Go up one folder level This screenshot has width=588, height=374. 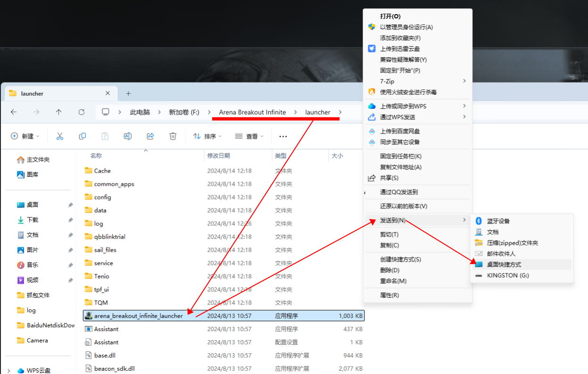click(58, 112)
